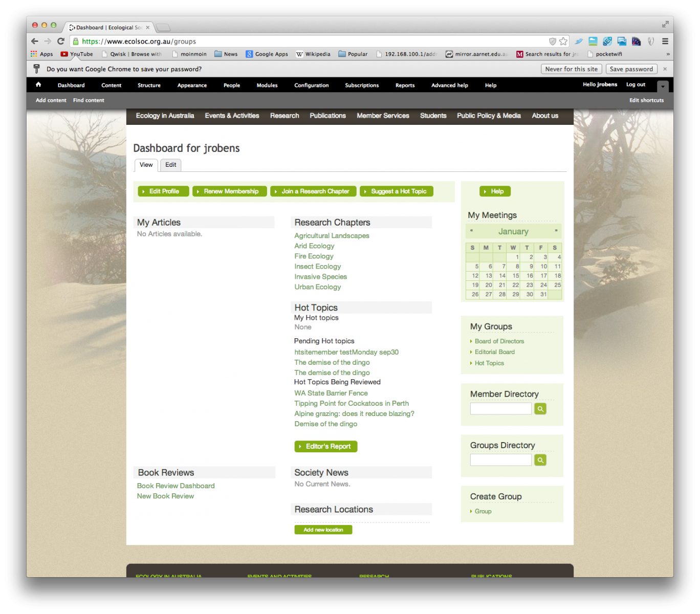Viewport: 700px width, 614px height.
Task: Open the News bookmarks folder
Action: 226,54
